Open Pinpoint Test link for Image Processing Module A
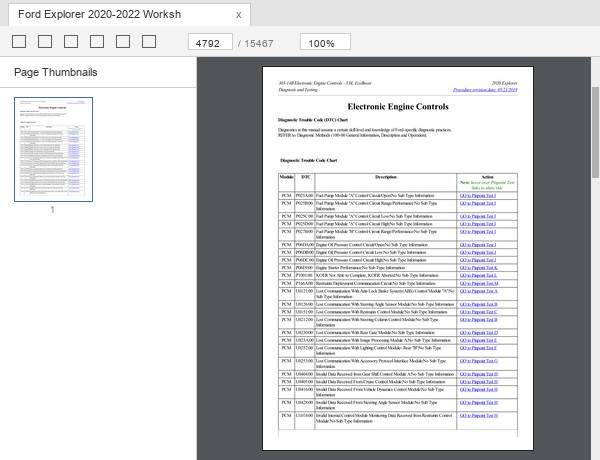 point(478,340)
